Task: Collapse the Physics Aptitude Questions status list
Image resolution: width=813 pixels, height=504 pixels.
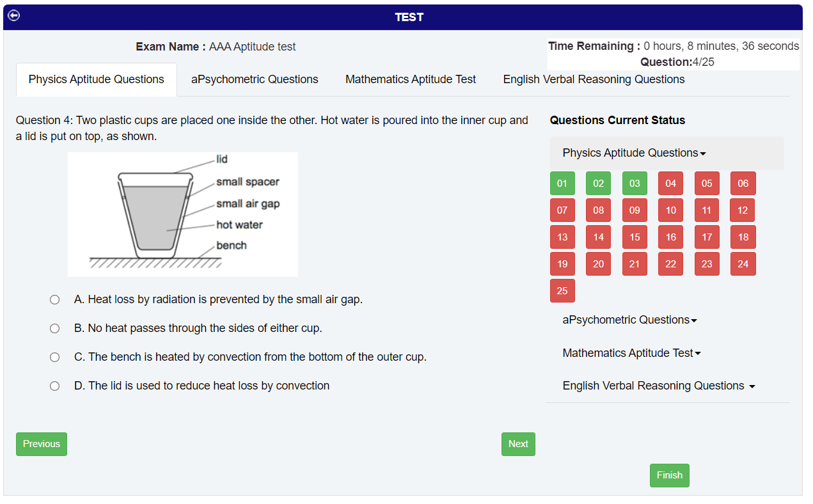Action: (634, 153)
